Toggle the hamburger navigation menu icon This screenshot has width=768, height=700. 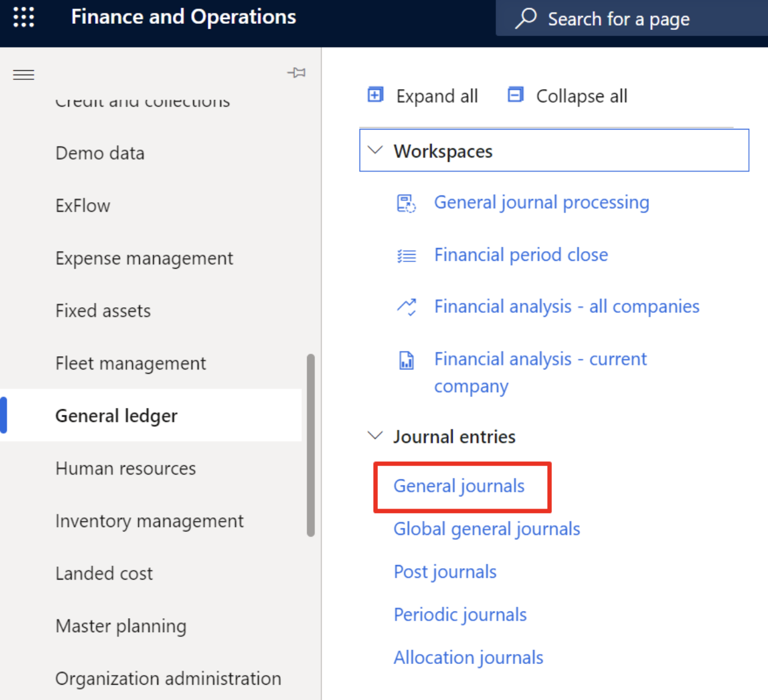tap(24, 75)
